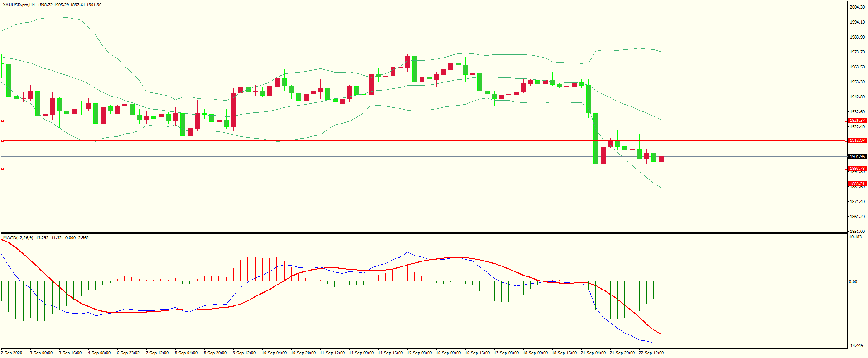
Task: Click the 8 Sep 20:00 time label
Action: point(215,353)
